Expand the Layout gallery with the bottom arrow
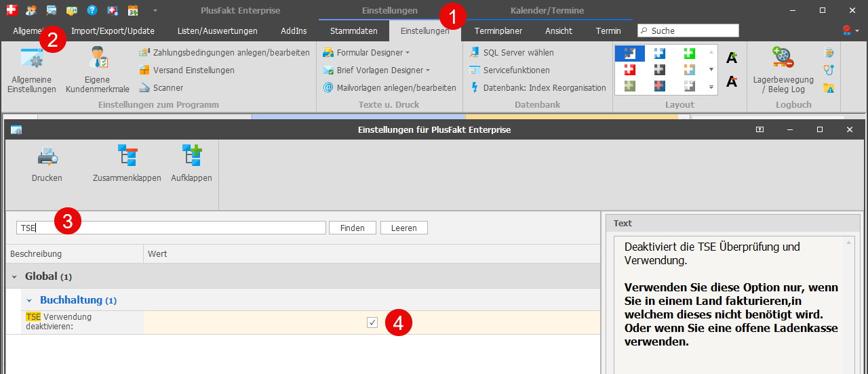The image size is (868, 374). [x=711, y=87]
